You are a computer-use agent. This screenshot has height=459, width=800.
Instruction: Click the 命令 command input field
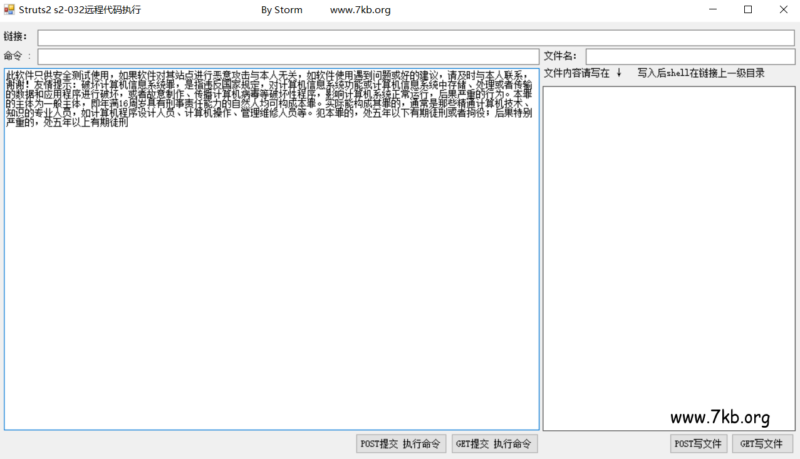(x=288, y=56)
